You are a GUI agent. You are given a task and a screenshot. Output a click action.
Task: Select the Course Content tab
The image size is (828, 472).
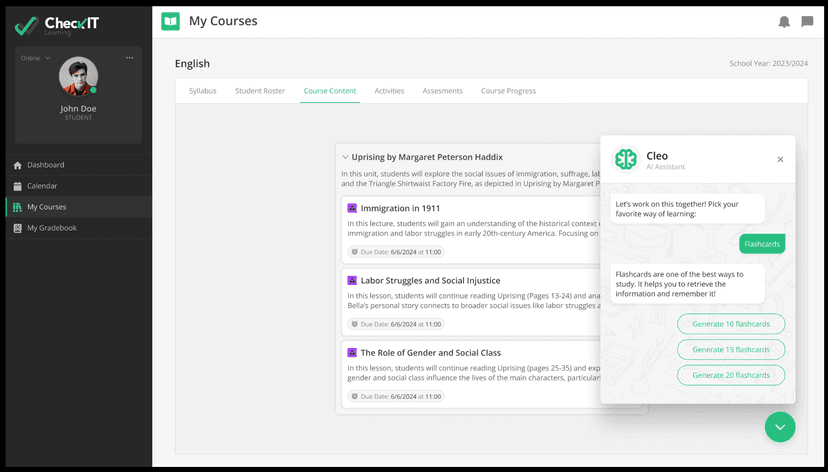[330, 91]
